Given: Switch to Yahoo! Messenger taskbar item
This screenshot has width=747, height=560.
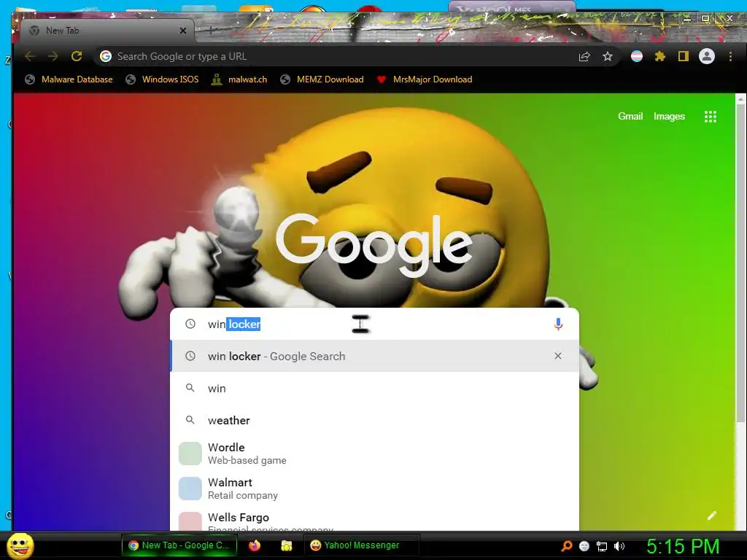Looking at the screenshot, I should click(361, 545).
